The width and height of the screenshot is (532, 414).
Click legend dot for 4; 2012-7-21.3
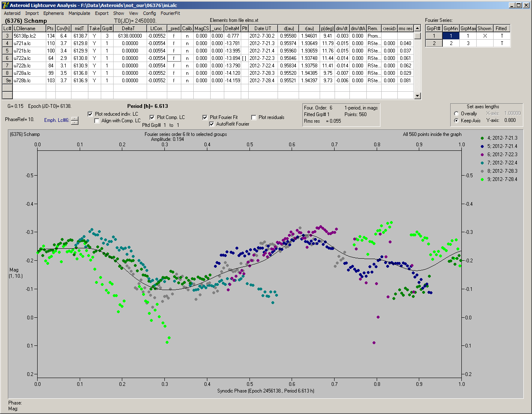pos(482,138)
